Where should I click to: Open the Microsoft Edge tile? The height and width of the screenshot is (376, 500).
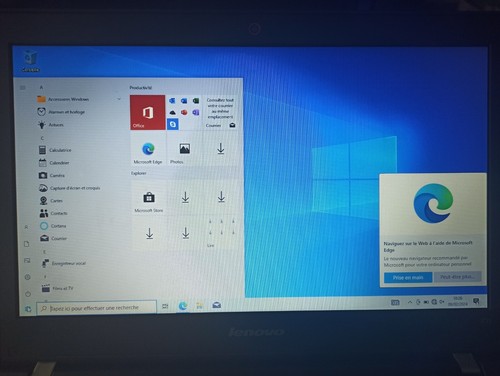coord(148,149)
